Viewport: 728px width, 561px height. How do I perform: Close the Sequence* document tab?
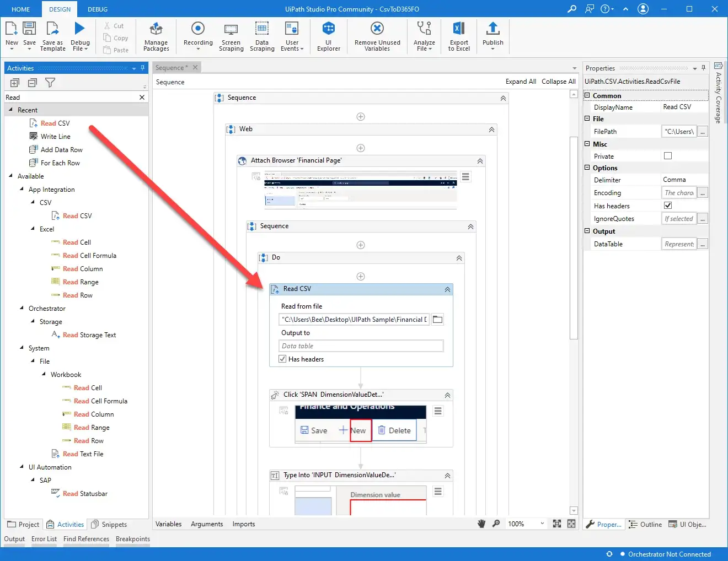(x=195, y=67)
